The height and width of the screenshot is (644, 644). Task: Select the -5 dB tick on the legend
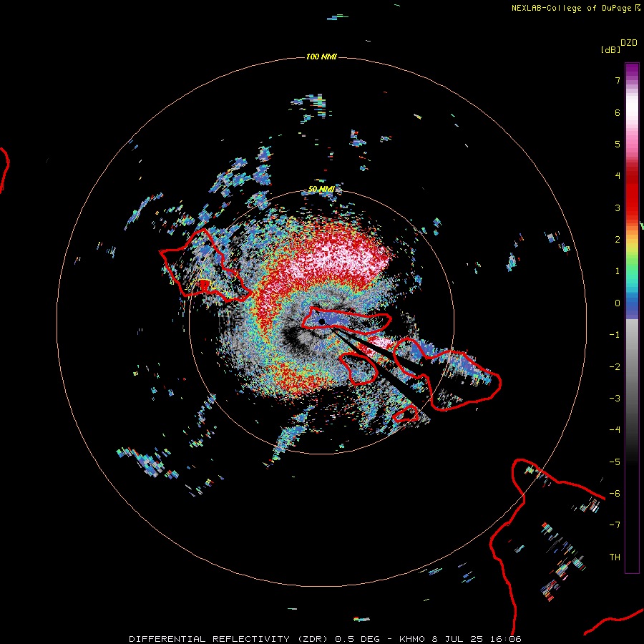pyautogui.click(x=615, y=462)
